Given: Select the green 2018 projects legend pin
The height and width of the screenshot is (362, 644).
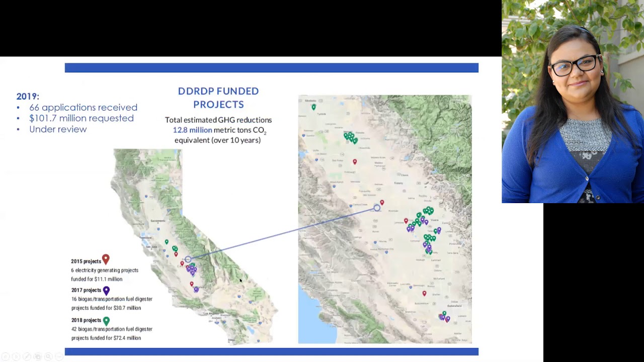Looking at the screenshot, I should pos(106,320).
